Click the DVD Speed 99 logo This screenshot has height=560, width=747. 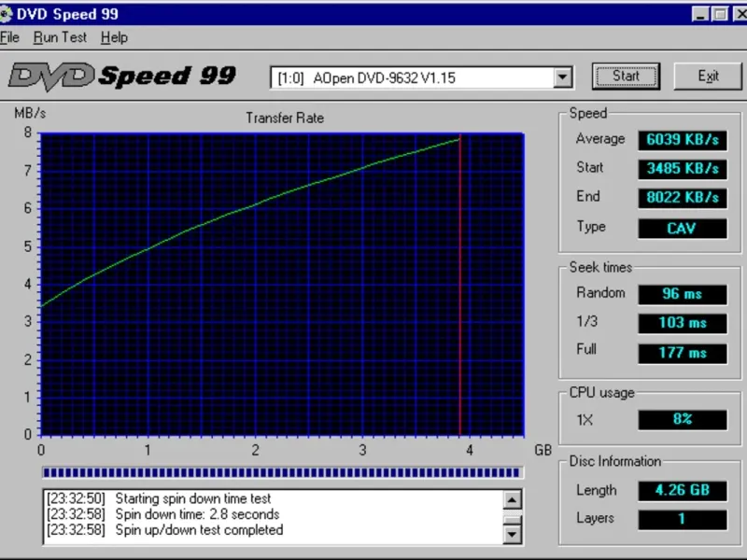(x=122, y=77)
